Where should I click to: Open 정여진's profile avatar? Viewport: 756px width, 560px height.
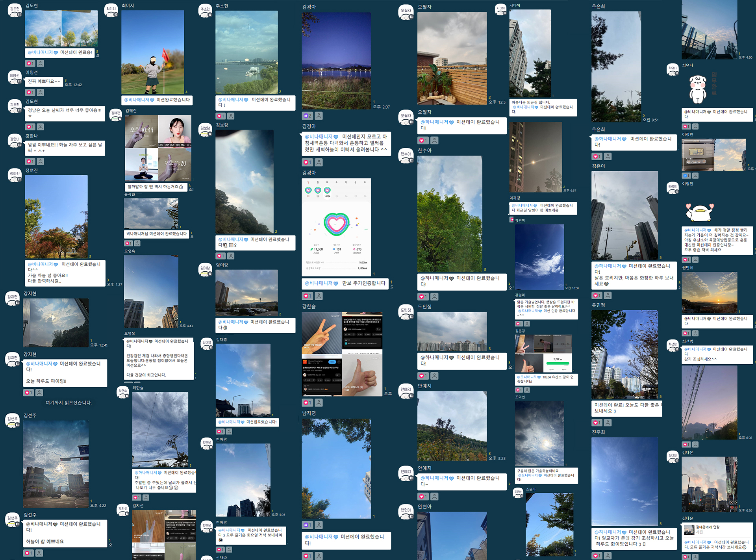[15, 175]
